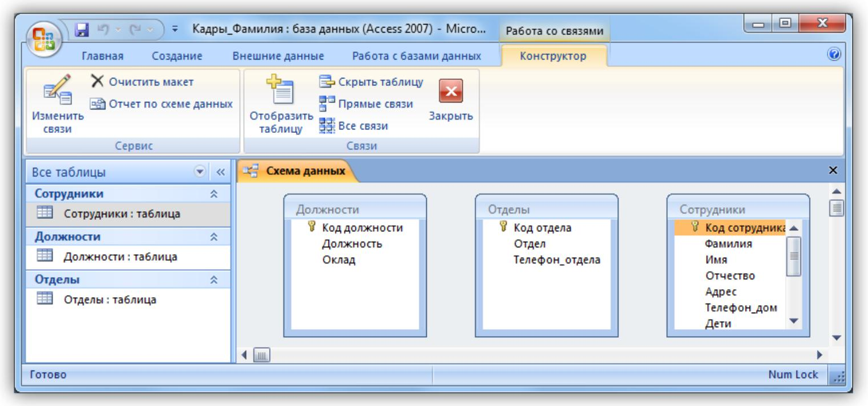Select field Отчество
This screenshot has height=406, width=868.
click(731, 275)
